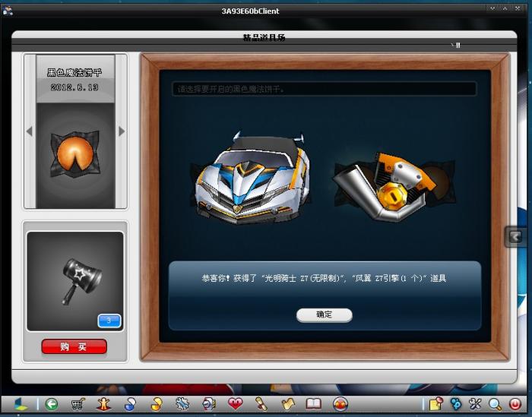Viewport: 532px width, 417px height.
Task: Click the 确定 confirm button
Action: pyautogui.click(x=324, y=314)
